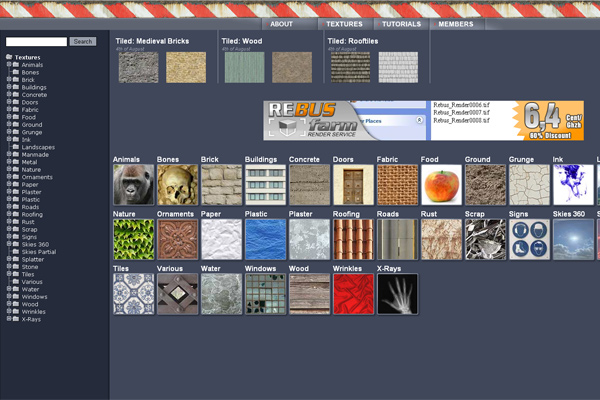
Task: Open the Wood planks thumbnail
Action: tap(310, 294)
